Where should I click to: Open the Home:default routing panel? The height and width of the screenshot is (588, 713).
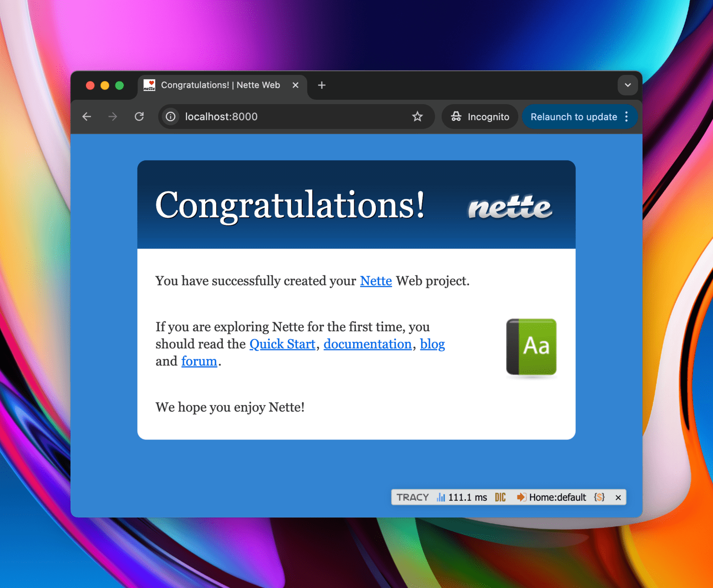pyautogui.click(x=551, y=497)
